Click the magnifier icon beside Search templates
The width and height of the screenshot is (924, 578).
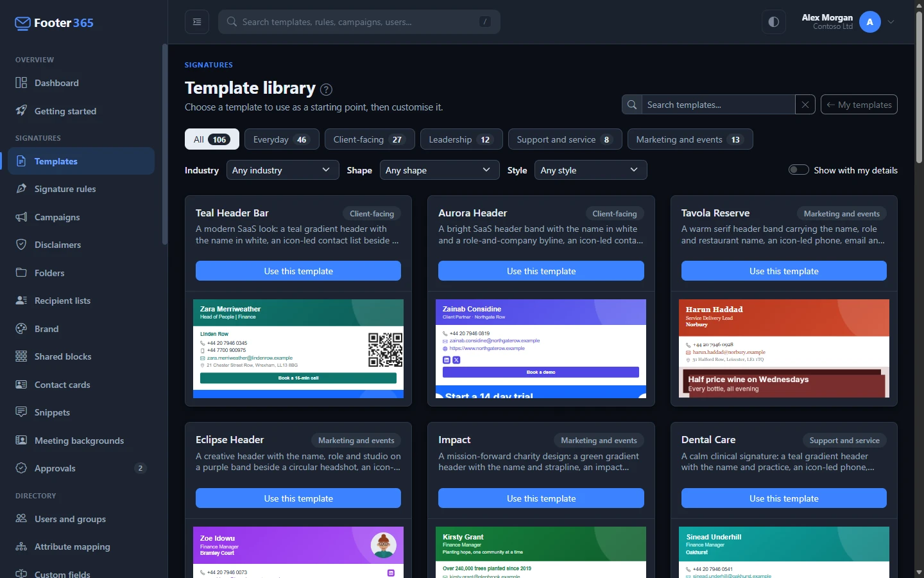pos(632,105)
